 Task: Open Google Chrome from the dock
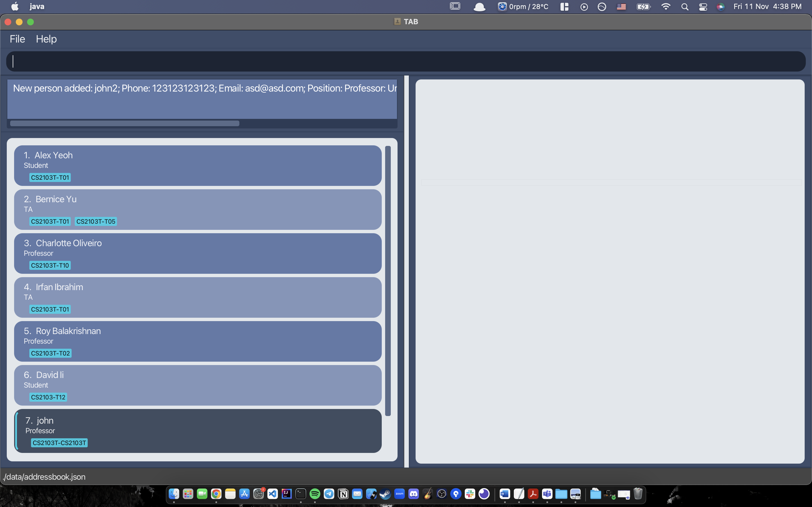[x=216, y=493]
